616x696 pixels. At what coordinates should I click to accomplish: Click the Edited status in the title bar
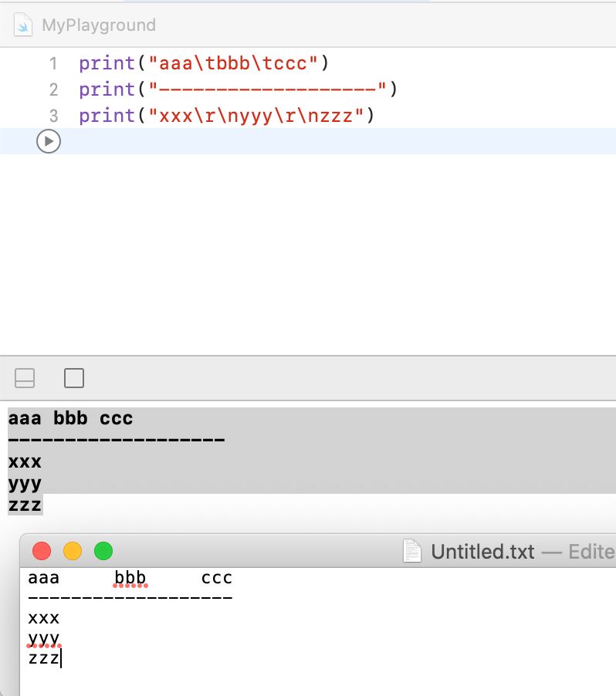click(591, 552)
